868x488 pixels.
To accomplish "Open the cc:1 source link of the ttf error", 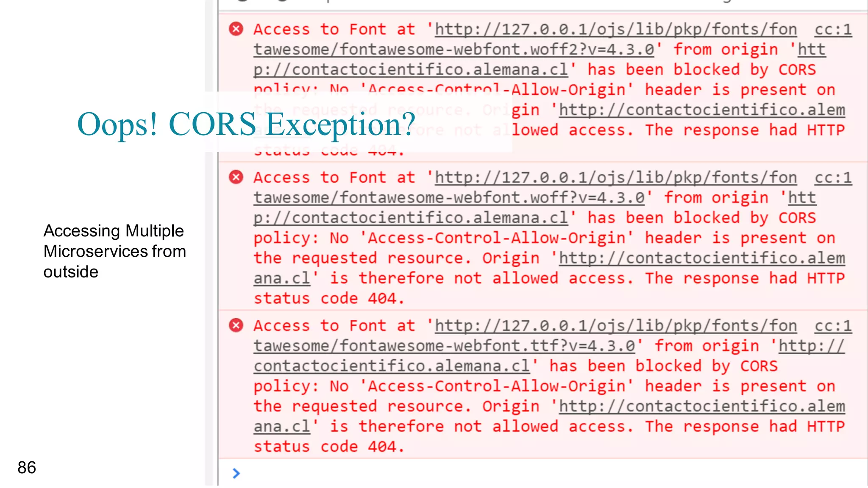I will pyautogui.click(x=833, y=326).
